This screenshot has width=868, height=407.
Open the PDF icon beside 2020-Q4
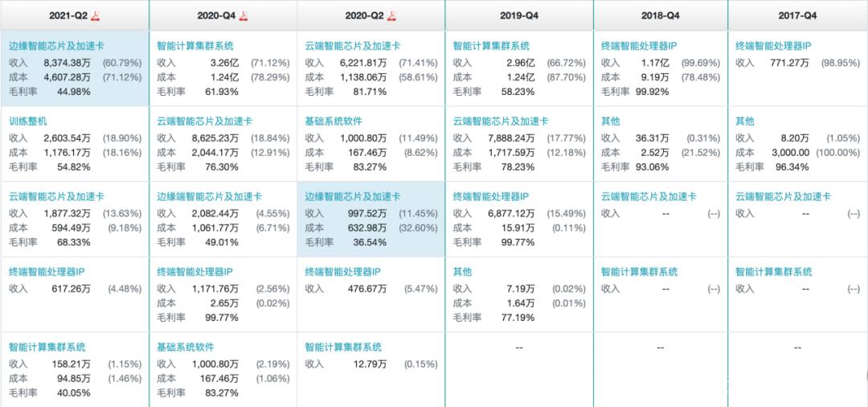[x=244, y=15]
